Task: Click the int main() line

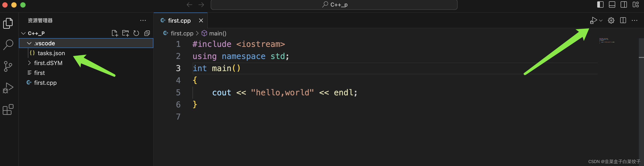Action: 217,68
